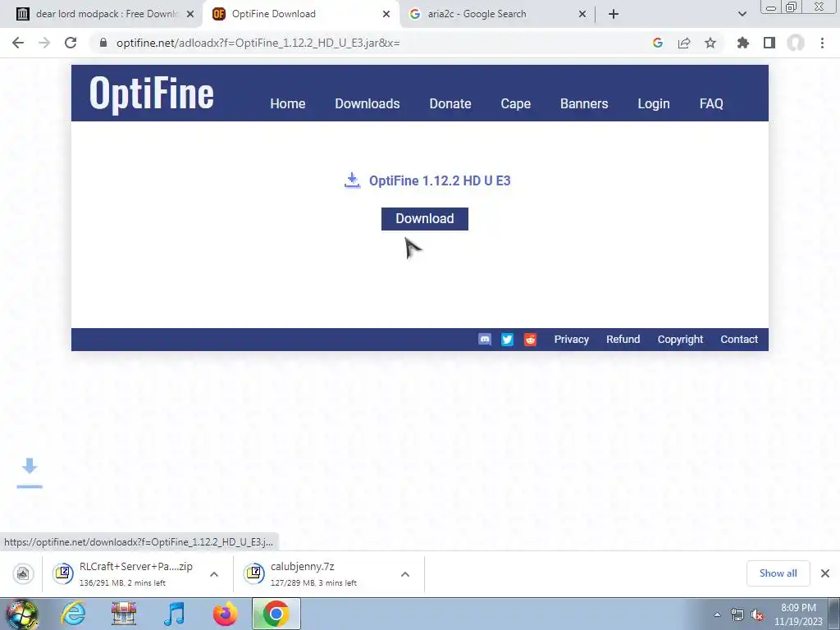Open the Privacy footer link
The image size is (840, 630).
tap(572, 339)
